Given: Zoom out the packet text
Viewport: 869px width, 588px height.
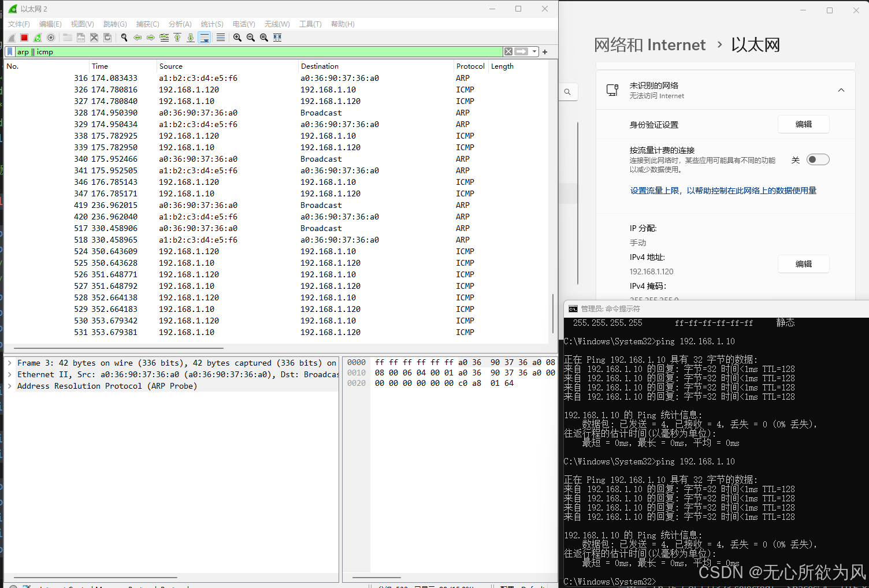Looking at the screenshot, I should coord(251,38).
